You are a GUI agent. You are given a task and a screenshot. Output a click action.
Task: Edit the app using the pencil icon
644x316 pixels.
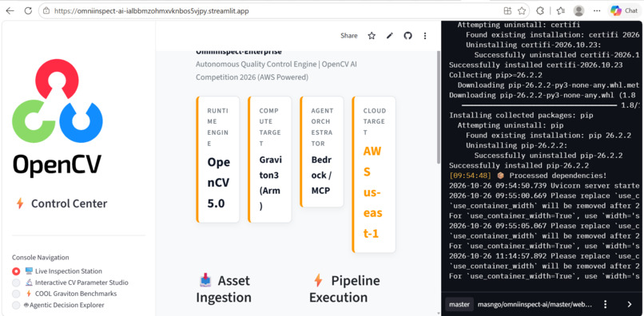tap(390, 36)
